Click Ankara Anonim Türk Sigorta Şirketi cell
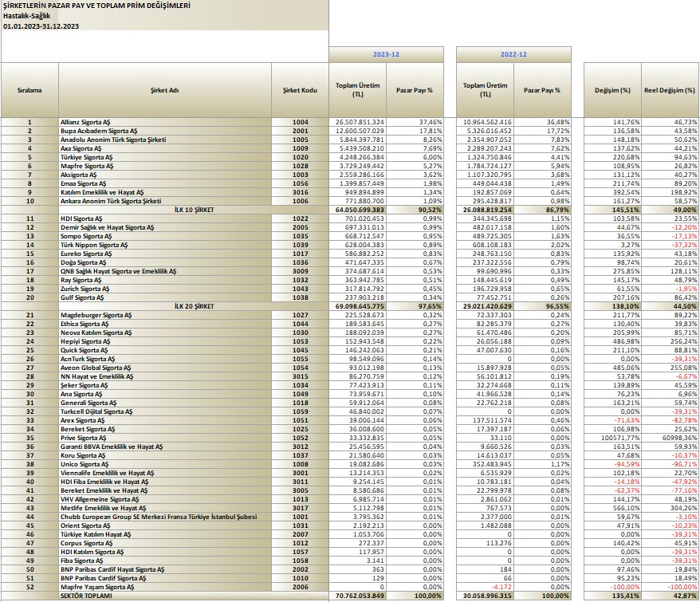 (165, 201)
